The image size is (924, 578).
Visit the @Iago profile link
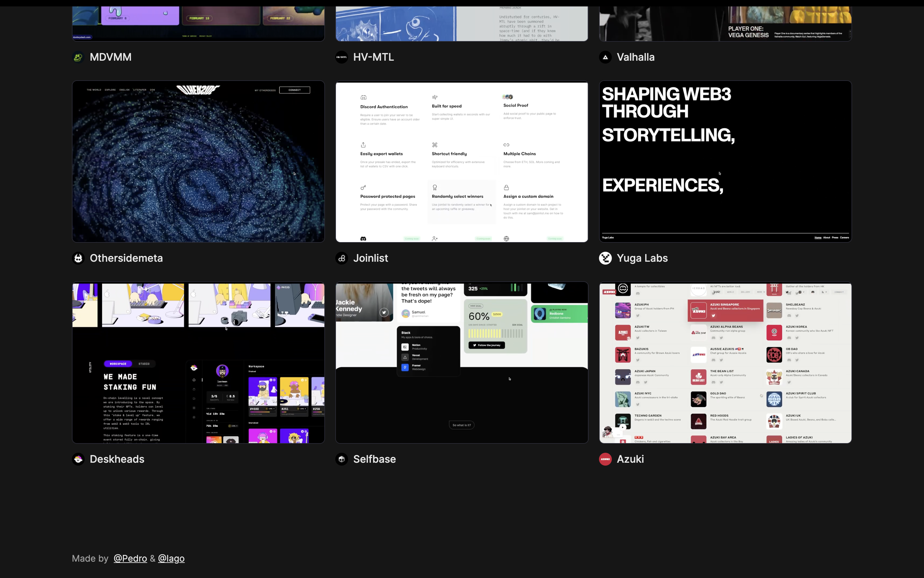[x=171, y=558]
